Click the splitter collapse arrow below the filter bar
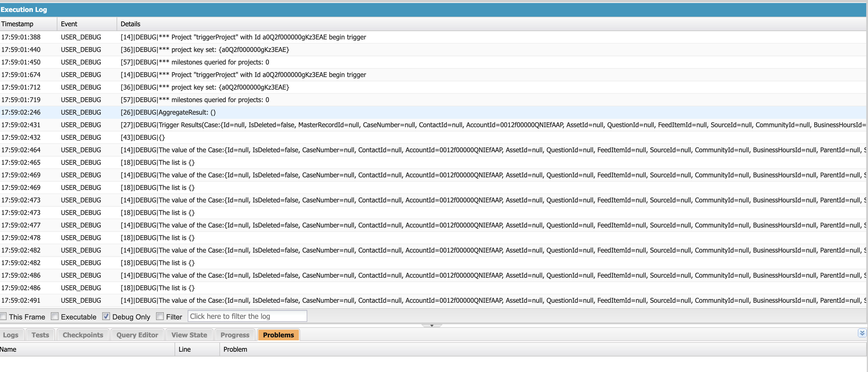The width and height of the screenshot is (868, 372). [x=432, y=325]
